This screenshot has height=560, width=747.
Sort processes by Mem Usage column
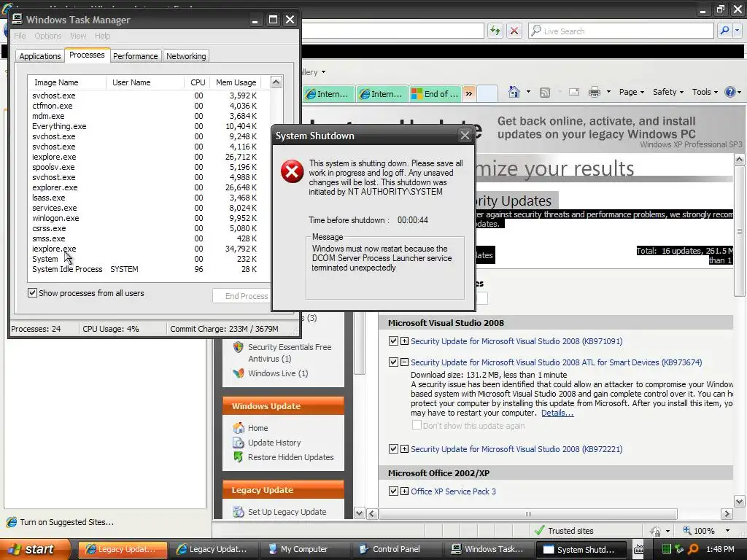tap(236, 82)
